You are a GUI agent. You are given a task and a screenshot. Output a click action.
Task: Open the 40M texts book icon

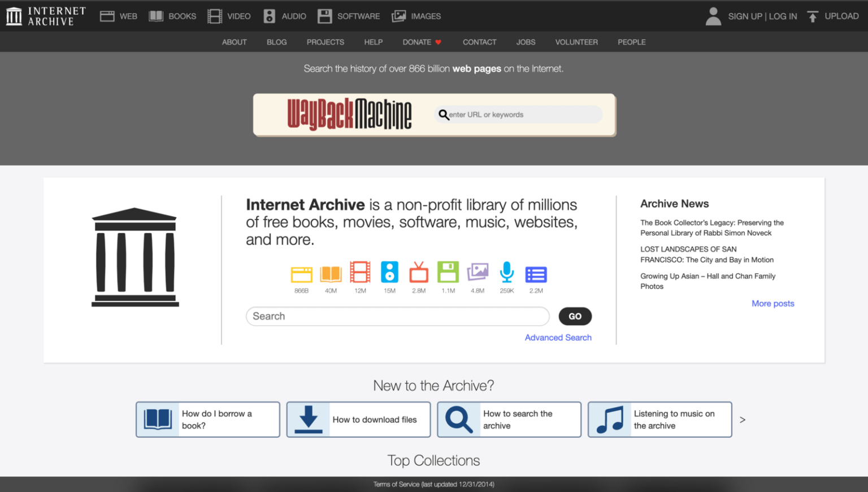(x=331, y=274)
